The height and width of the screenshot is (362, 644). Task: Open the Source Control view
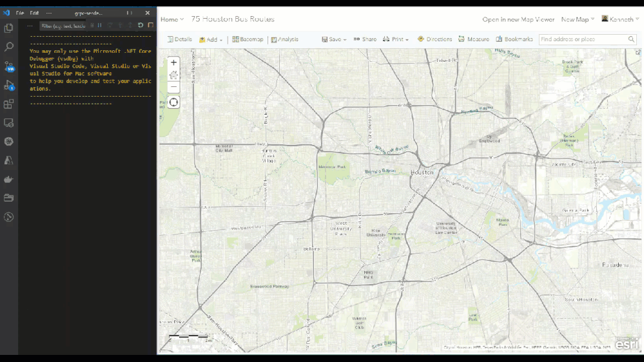(9, 66)
